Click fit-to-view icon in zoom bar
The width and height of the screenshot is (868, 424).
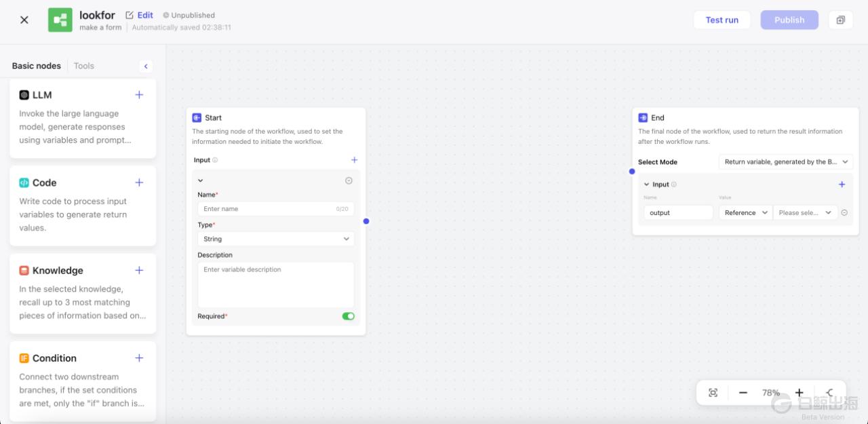coord(713,393)
